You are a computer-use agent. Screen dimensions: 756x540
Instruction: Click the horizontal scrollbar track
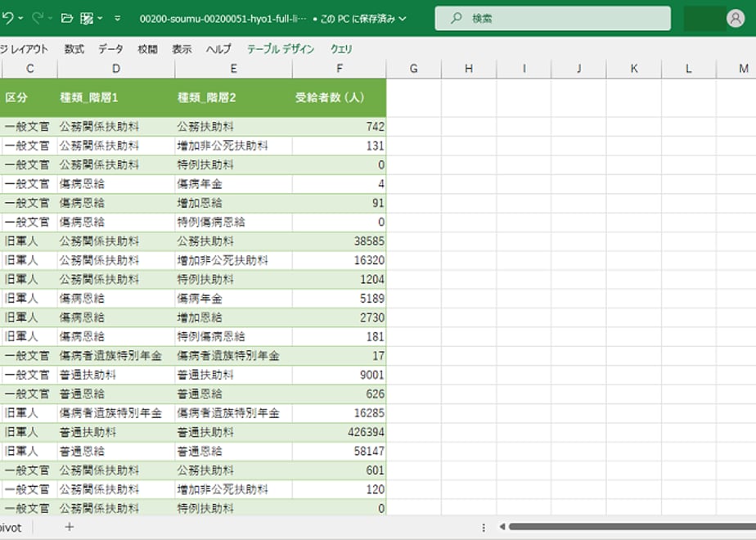(632, 527)
